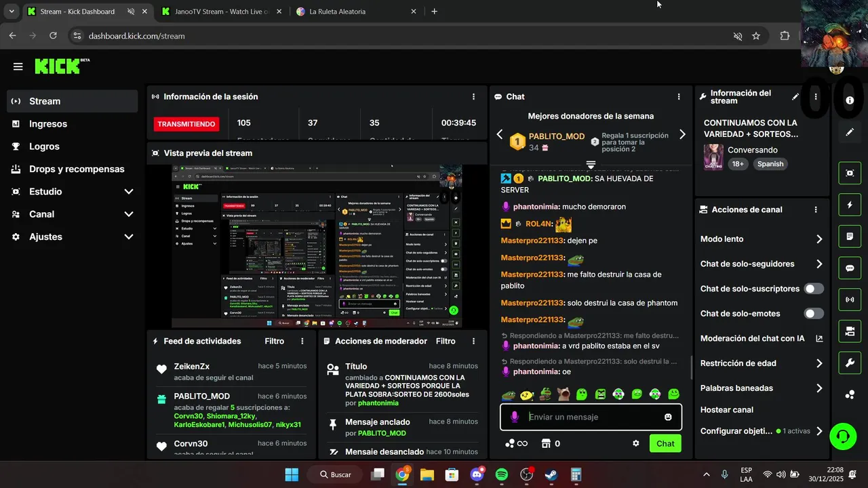Click the wrench icon in right sidebar

tap(850, 363)
